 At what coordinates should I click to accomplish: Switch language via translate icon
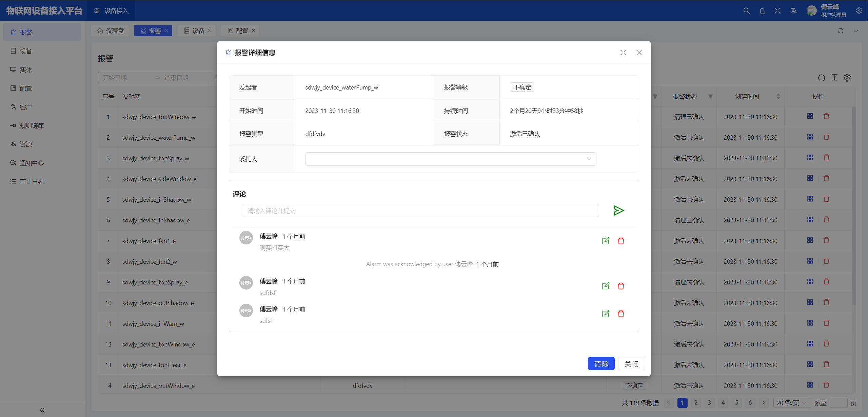(793, 11)
